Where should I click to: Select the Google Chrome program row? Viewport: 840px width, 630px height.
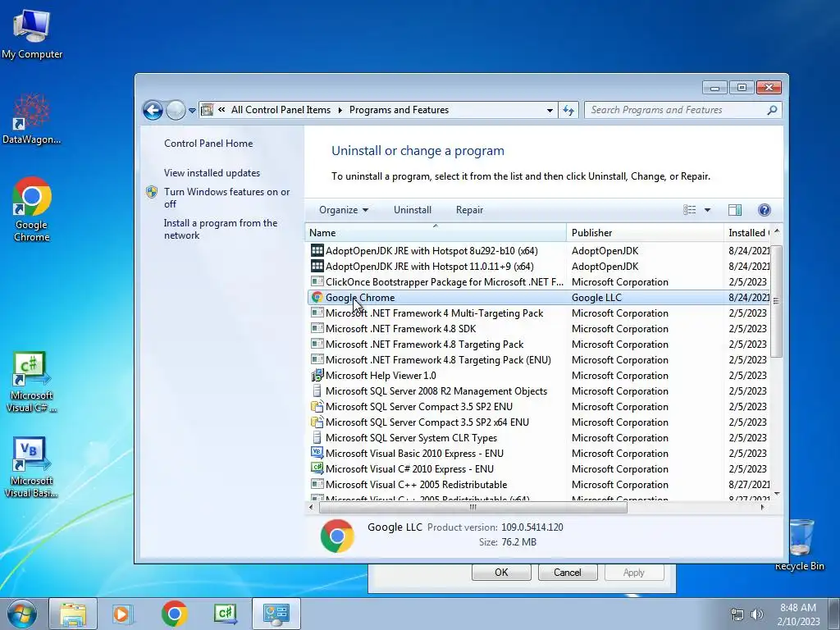538,297
